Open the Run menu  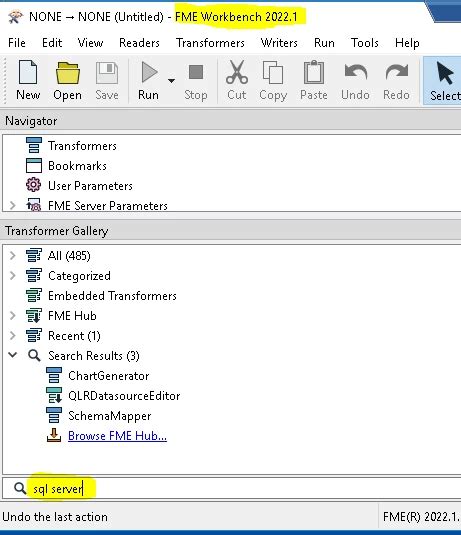click(324, 43)
